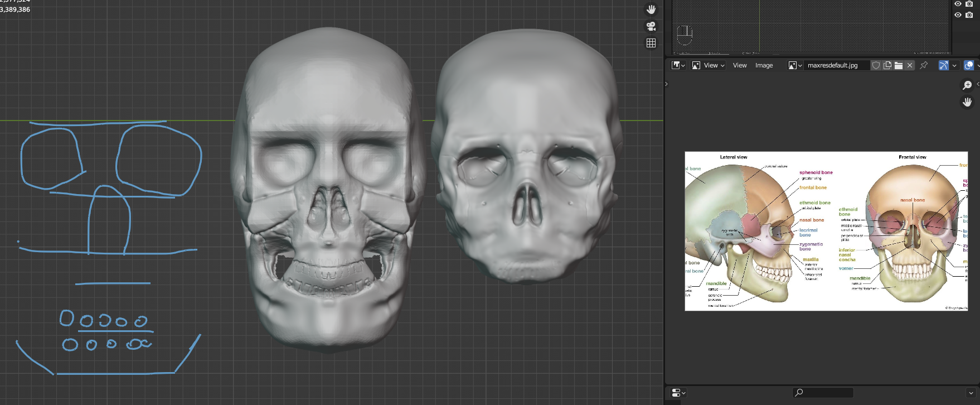The height and width of the screenshot is (405, 980).
Task: Click the maxresdefault.jpg image name field
Action: click(836, 65)
